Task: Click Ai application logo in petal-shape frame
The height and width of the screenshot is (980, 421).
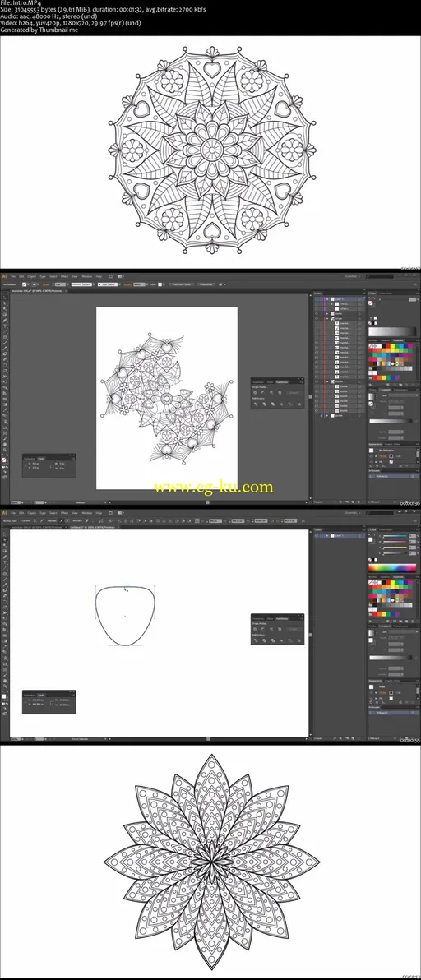Action: pos(4,513)
